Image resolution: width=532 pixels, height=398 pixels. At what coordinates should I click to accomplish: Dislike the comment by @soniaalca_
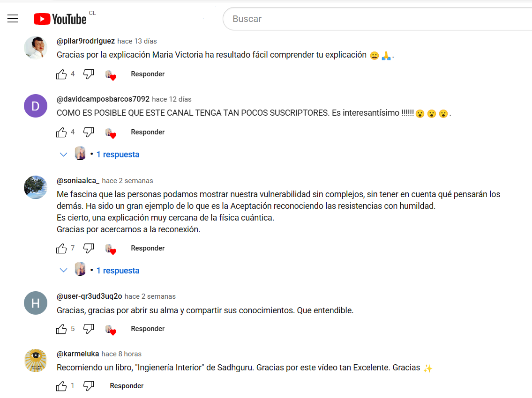point(89,249)
